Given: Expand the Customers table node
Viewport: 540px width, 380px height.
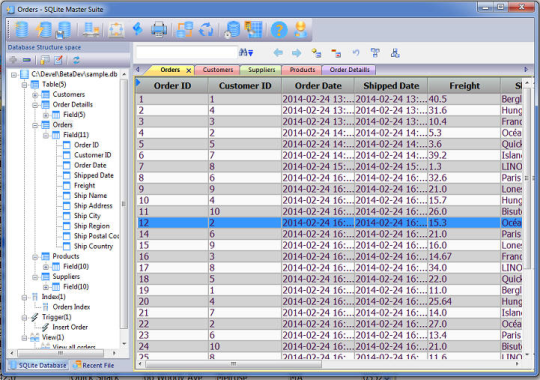Looking at the screenshot, I should tap(35, 95).
